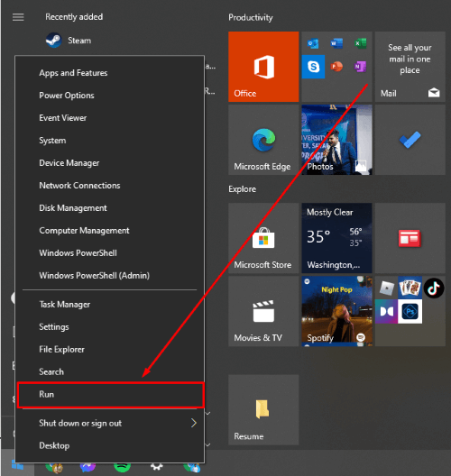The width and height of the screenshot is (451, 476).
Task: Open Steam from Recently added
Action: [x=69, y=41]
